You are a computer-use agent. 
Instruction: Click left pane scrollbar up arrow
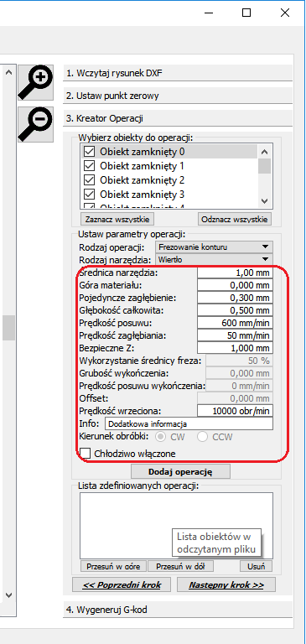9,73
